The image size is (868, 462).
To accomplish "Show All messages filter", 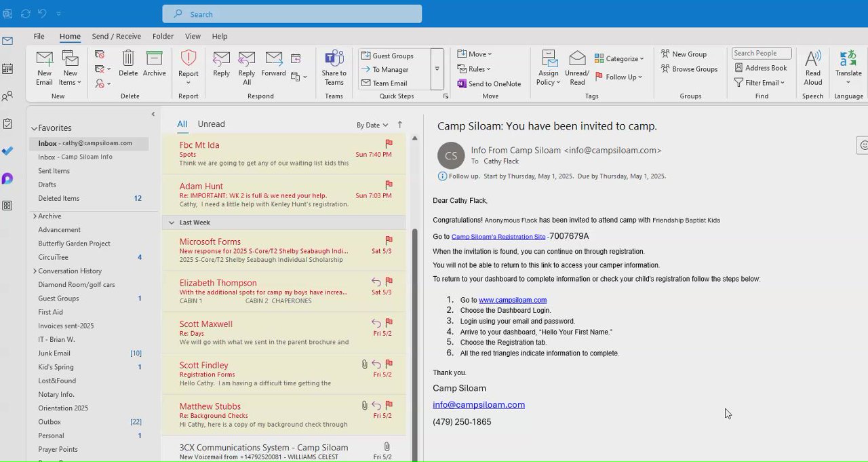I will pyautogui.click(x=182, y=124).
